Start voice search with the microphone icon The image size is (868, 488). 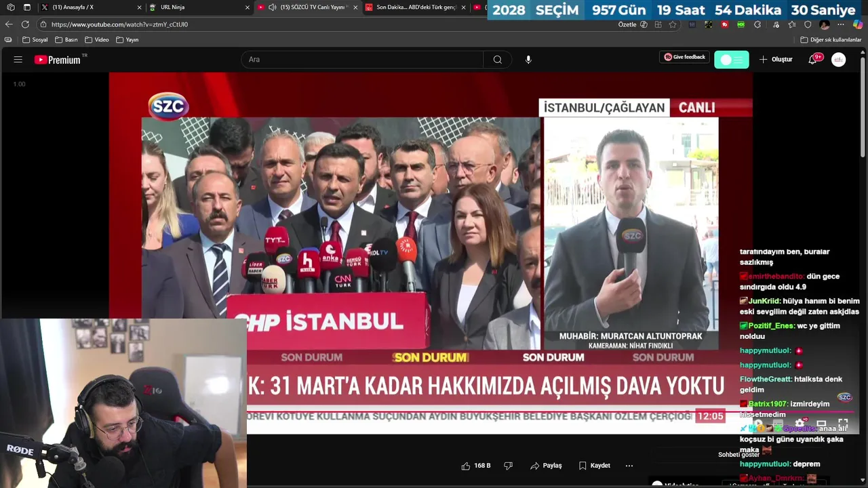pos(528,60)
